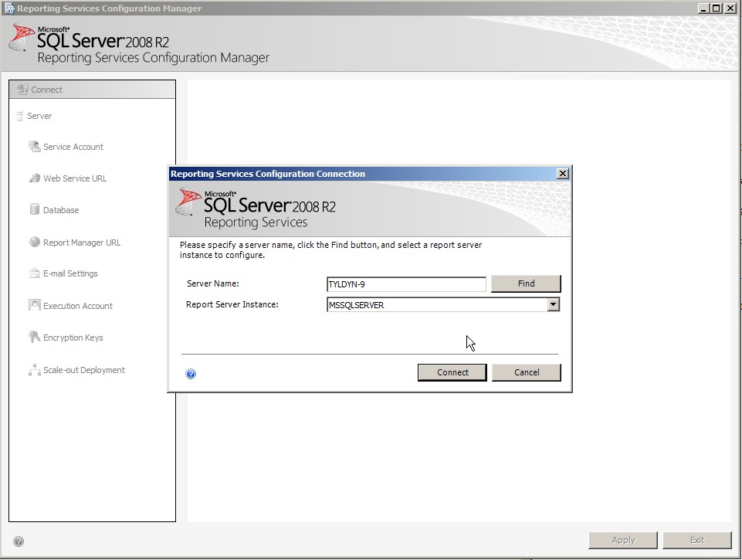Cancel the connection dialog
This screenshot has width=742, height=560.
pos(527,372)
